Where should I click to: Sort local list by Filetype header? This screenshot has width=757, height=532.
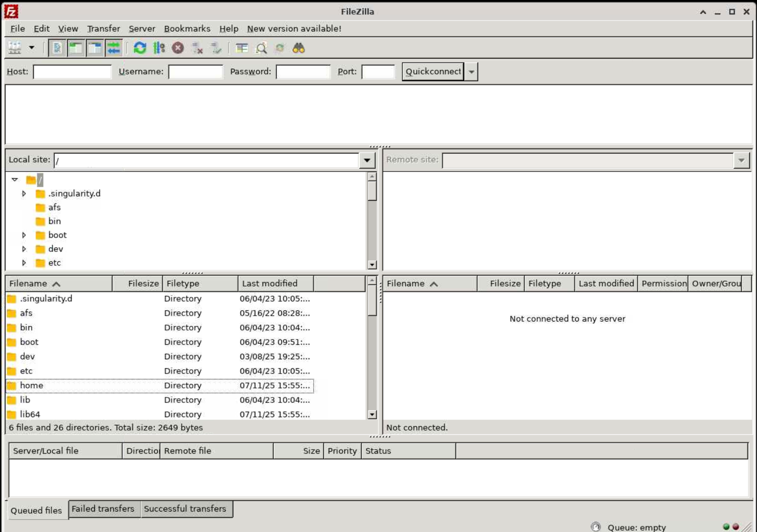point(200,283)
